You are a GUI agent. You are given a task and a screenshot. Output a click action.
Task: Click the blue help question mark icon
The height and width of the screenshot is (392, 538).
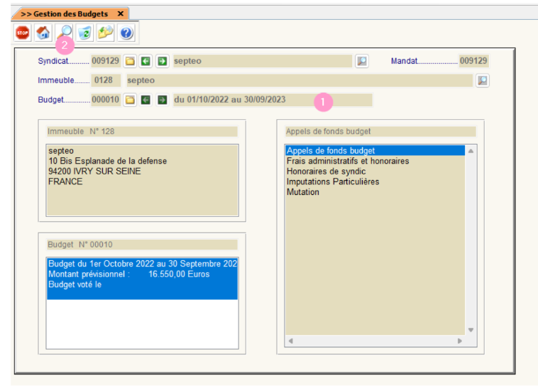[126, 33]
